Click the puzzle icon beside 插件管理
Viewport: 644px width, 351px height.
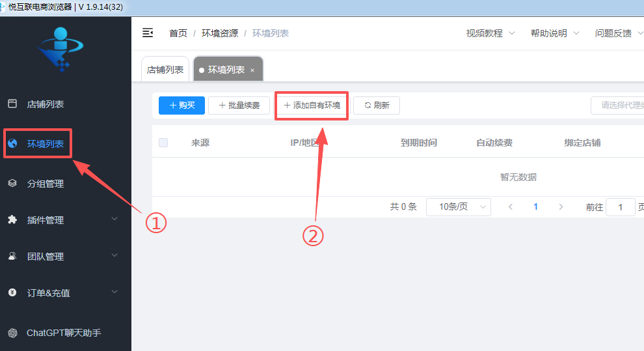click(x=12, y=219)
